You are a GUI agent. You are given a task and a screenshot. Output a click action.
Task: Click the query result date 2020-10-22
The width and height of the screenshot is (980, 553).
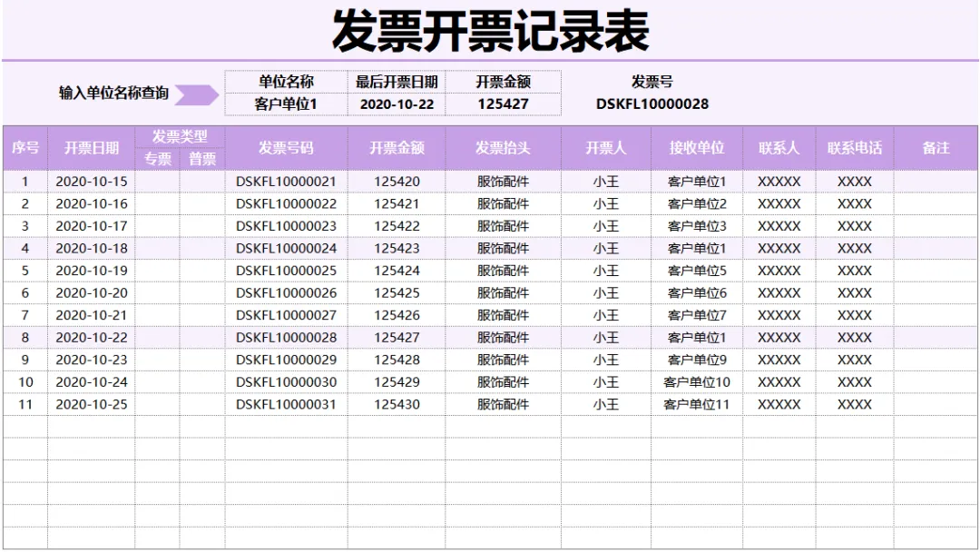point(397,104)
